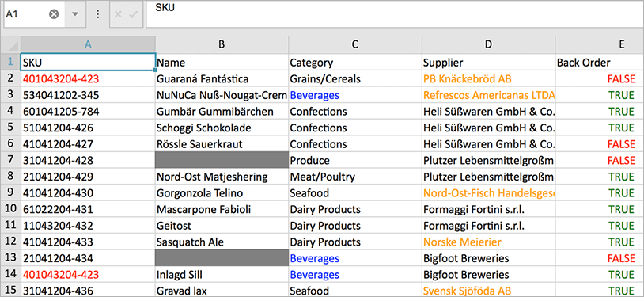Select the blue Beverages cell in row 3
Viewport: 644px width, 297px height.
point(355,95)
